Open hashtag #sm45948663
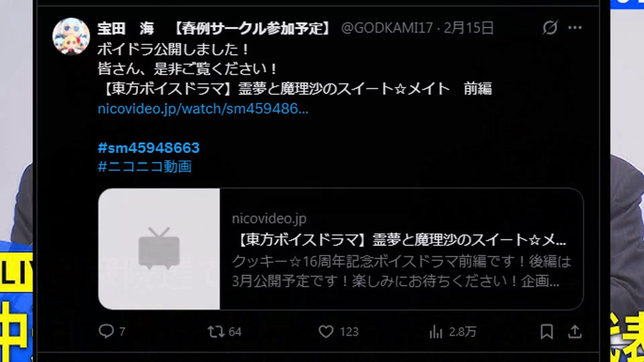 tap(149, 147)
